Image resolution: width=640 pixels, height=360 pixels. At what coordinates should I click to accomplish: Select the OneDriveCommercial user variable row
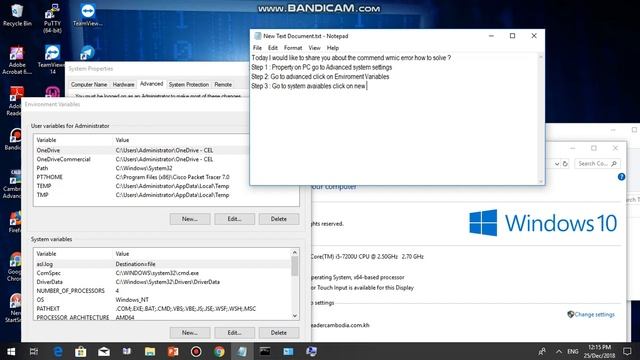pos(141,159)
